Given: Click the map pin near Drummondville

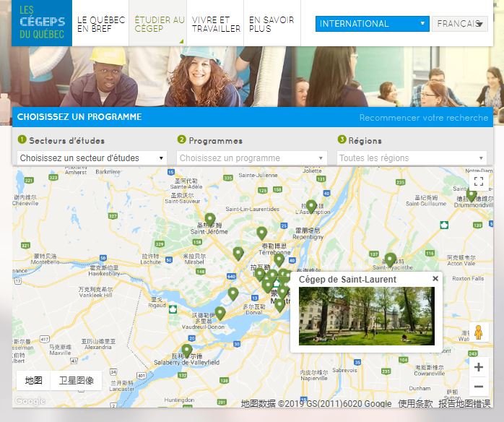Looking at the screenshot, I should 472,195.
